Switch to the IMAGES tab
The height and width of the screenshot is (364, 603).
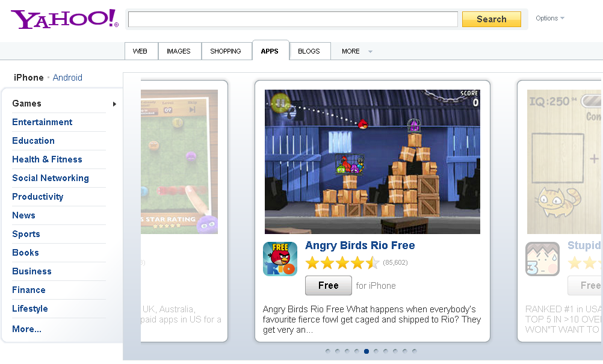[x=179, y=51]
